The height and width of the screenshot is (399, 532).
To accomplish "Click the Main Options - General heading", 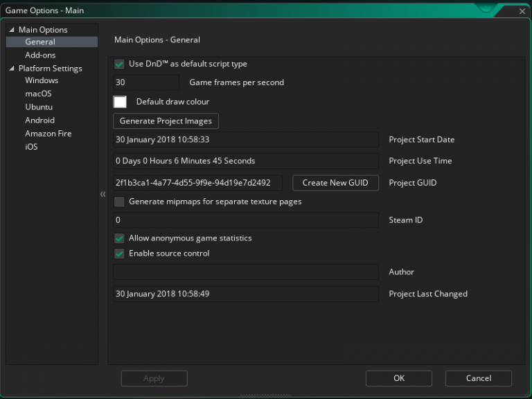I will (157, 40).
